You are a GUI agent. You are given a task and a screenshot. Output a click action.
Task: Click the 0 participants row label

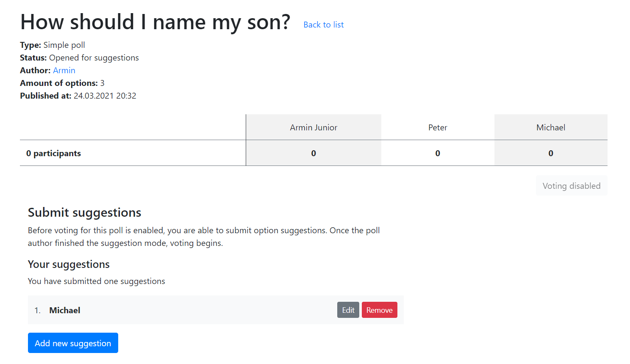tap(53, 153)
